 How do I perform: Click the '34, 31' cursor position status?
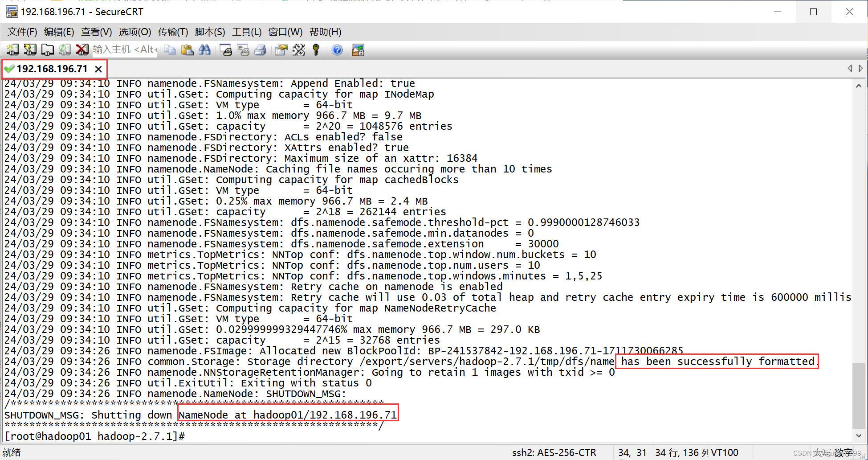(632, 452)
